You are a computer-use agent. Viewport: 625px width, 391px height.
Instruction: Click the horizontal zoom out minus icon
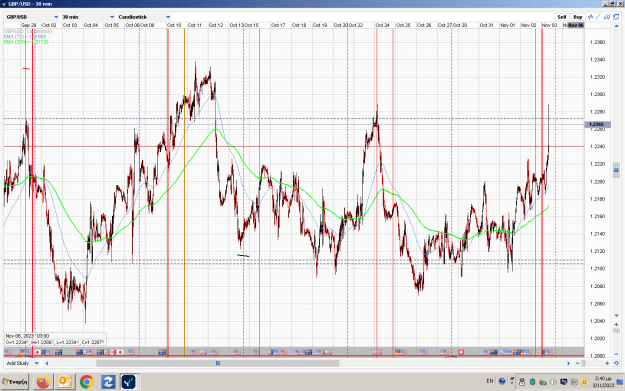tap(578, 363)
